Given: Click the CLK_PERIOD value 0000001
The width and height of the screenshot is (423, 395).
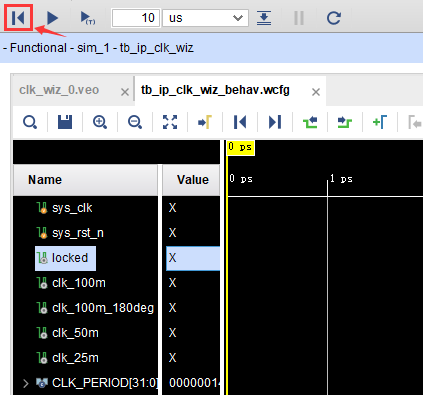Looking at the screenshot, I should [x=194, y=383].
